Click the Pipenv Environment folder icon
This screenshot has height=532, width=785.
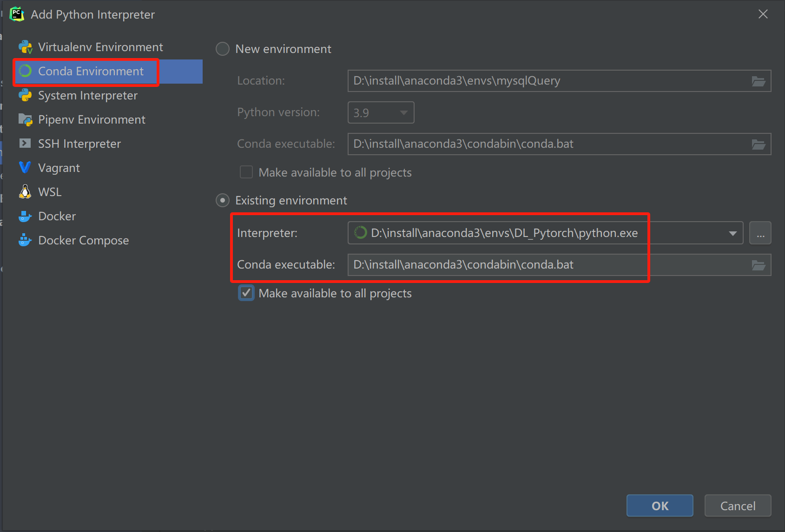point(25,119)
